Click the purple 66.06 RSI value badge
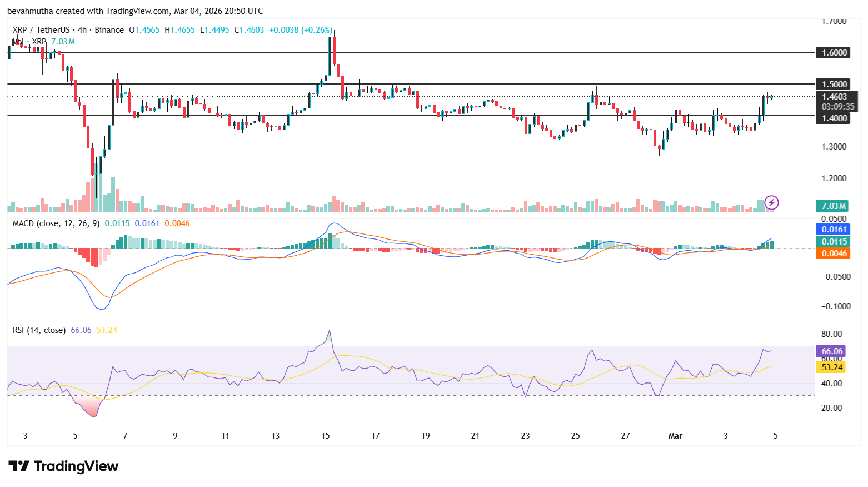The image size is (868, 487). (830, 351)
